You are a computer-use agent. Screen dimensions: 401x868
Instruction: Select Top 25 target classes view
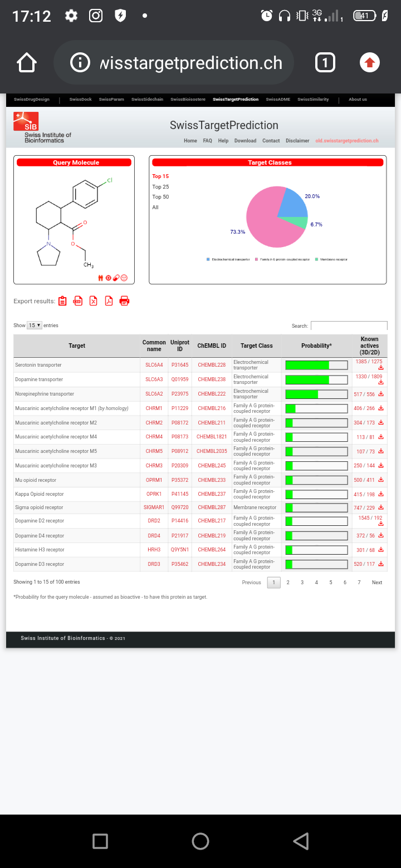(x=160, y=187)
